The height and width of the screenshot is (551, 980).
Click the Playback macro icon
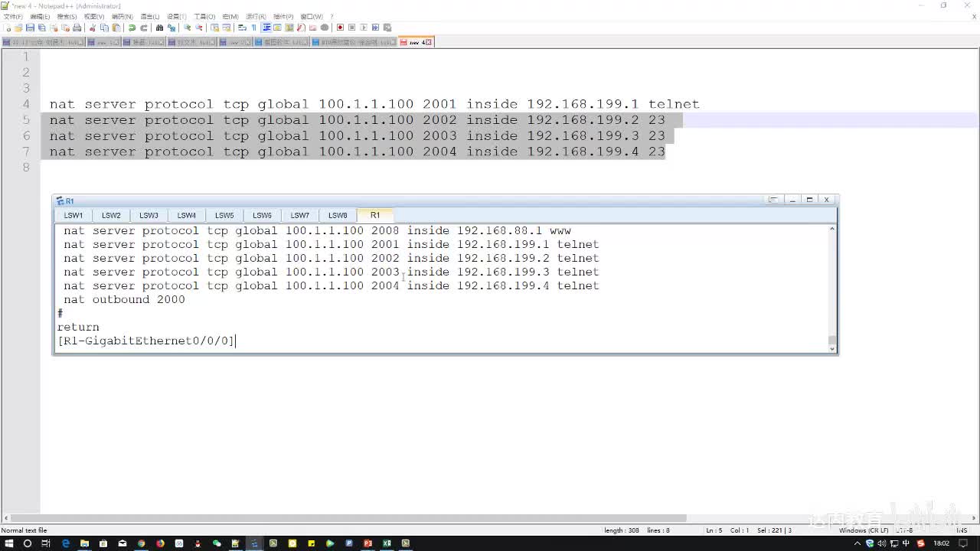pyautogui.click(x=364, y=28)
